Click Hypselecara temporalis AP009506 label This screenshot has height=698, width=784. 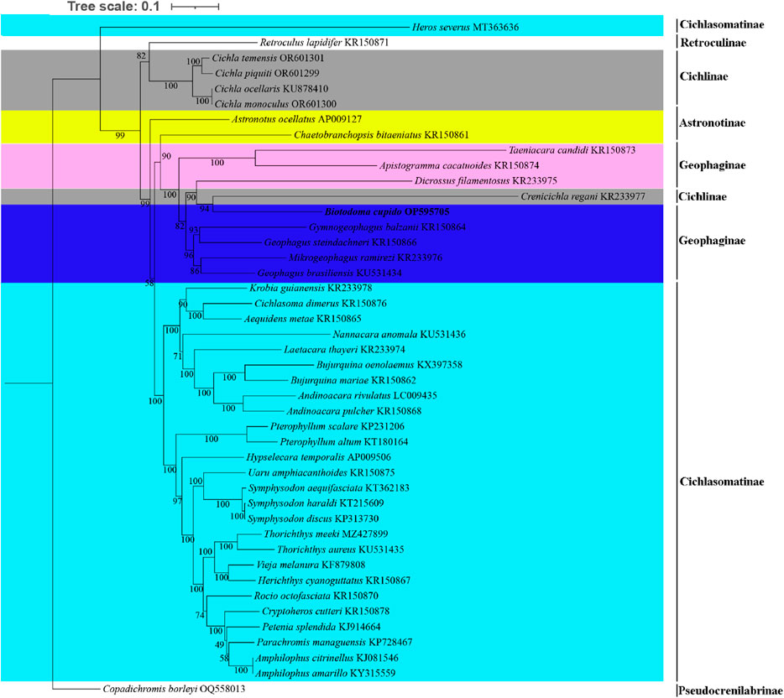[318, 457]
